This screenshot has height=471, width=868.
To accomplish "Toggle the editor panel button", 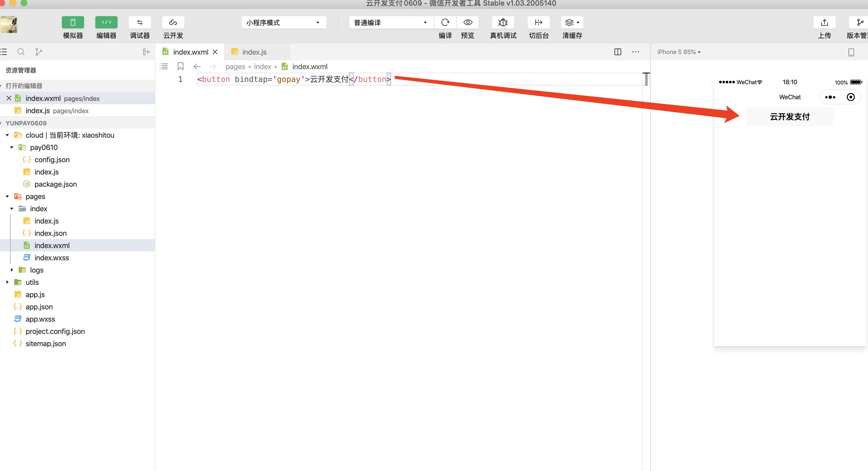I will coord(106,23).
